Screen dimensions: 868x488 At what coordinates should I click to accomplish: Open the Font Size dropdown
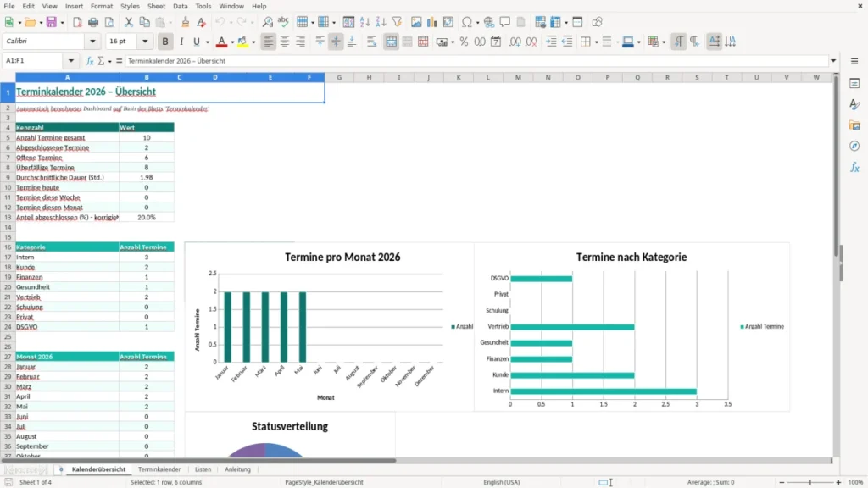click(145, 42)
